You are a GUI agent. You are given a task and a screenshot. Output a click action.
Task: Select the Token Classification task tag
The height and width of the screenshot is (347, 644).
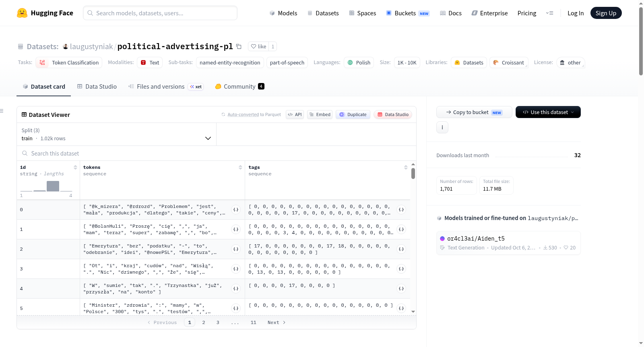(69, 62)
